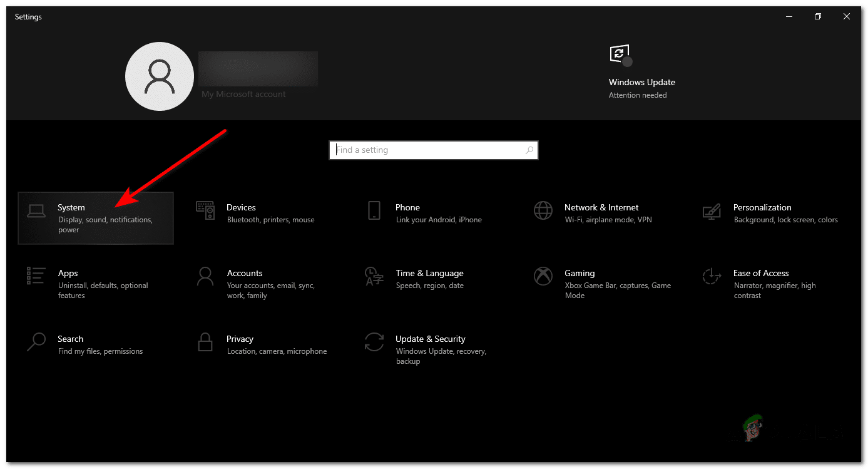Open My Microsoft account link
This screenshot has height=469, width=868.
[x=243, y=93]
